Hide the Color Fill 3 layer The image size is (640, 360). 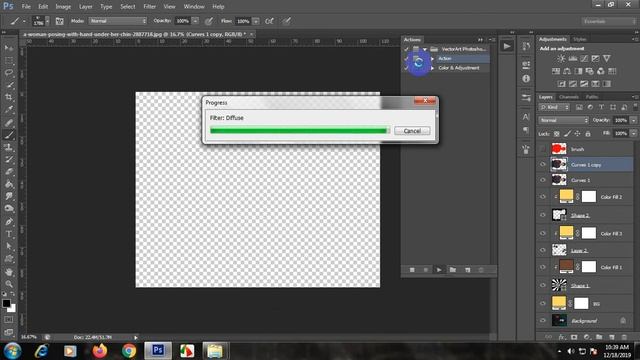click(542, 233)
